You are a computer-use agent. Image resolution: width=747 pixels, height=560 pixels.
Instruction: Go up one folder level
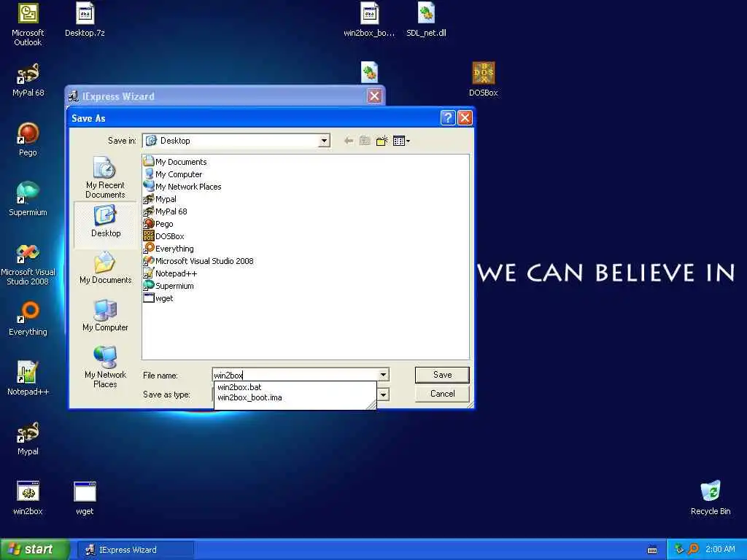pos(365,141)
